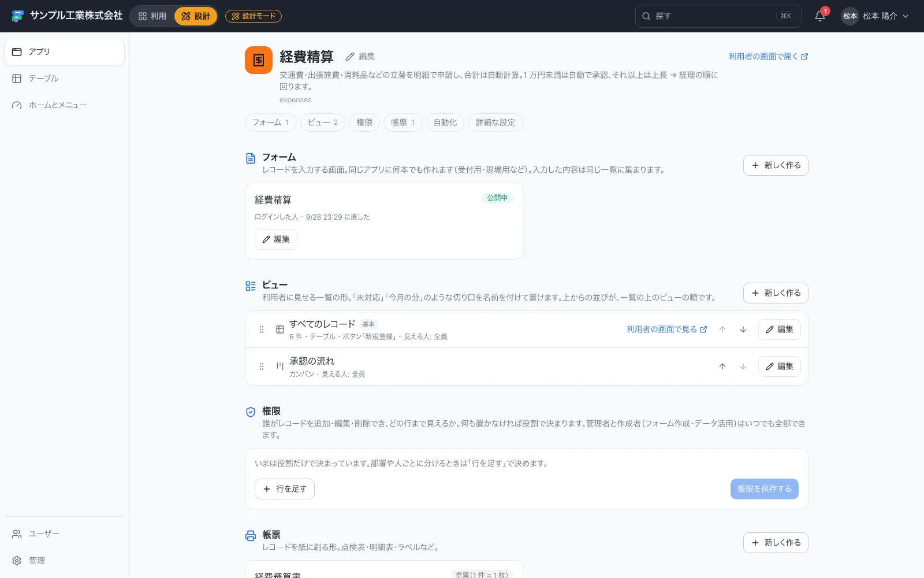Click the 承認の流れ view name
Image resolution: width=924 pixels, height=578 pixels.
click(x=312, y=361)
